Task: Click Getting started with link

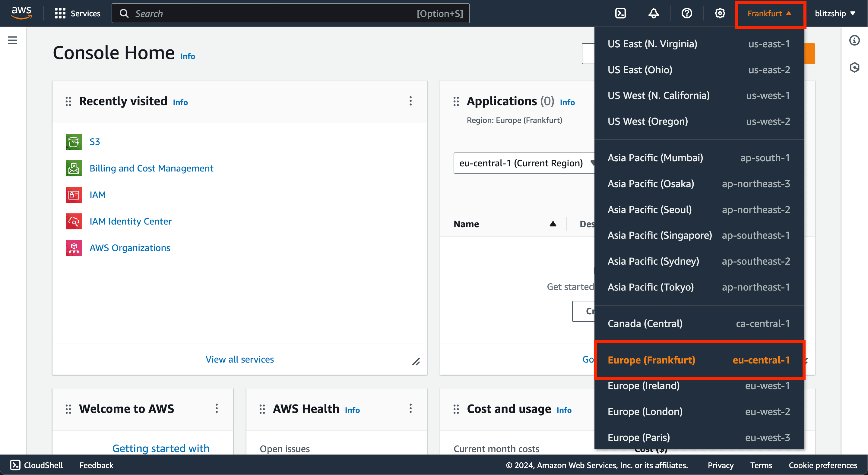Action: point(161,448)
